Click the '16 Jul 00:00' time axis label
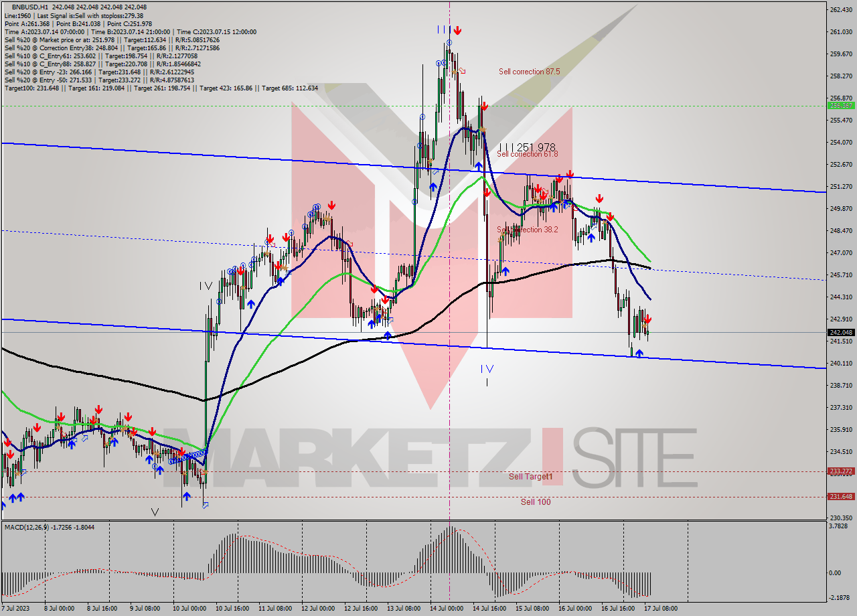 click(575, 609)
